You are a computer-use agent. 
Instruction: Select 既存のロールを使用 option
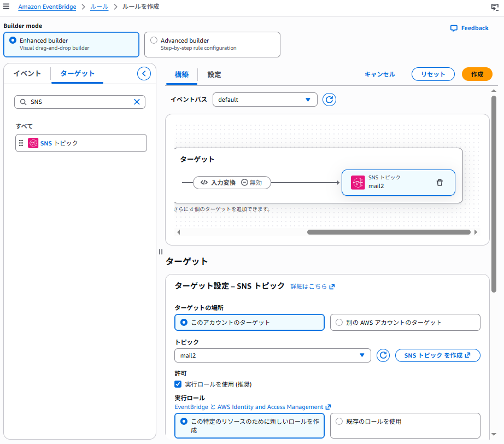[x=405, y=425]
